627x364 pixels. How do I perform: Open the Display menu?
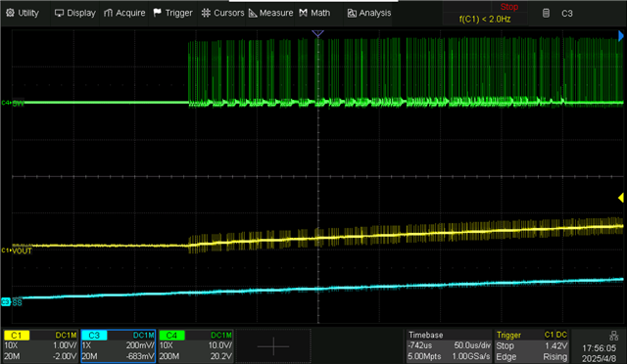click(75, 13)
